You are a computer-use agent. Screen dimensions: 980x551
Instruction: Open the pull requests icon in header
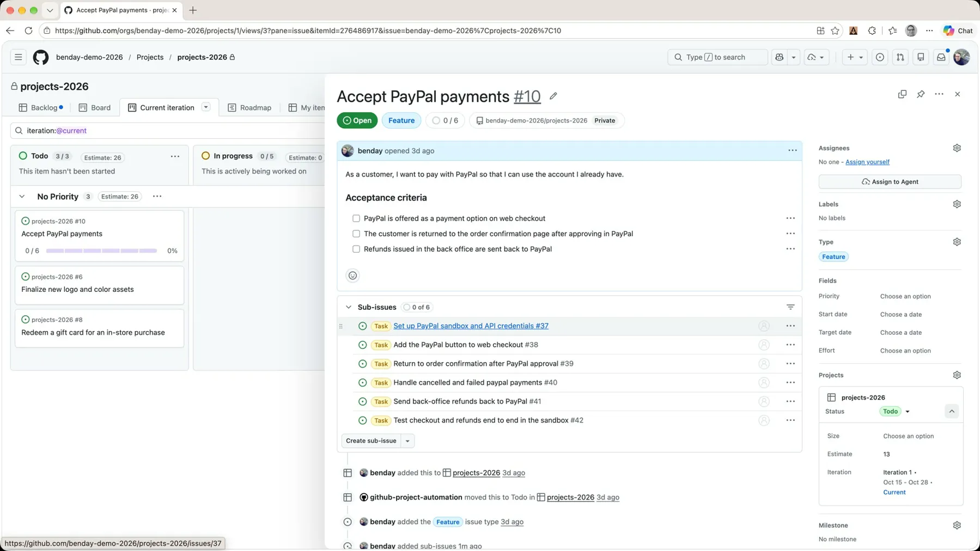(900, 57)
